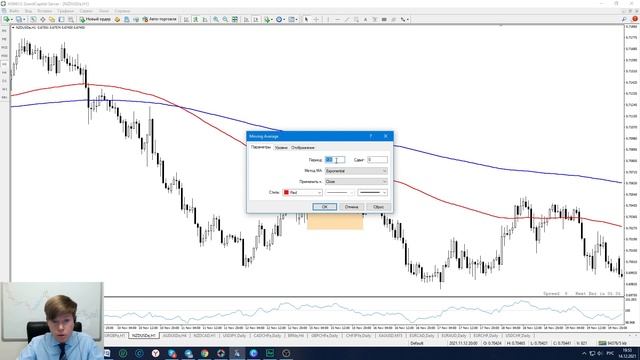Viewport: 640px width, 360px height.
Task: Select the cursor arrow tool
Action: (307, 19)
